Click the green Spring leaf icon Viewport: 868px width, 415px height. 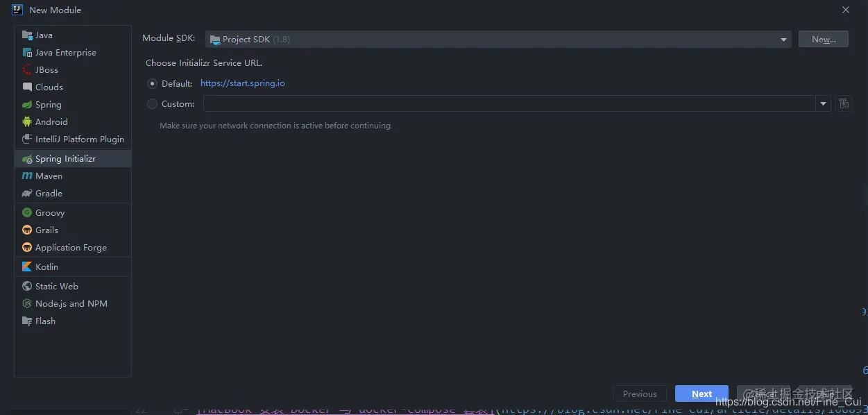[27, 105]
